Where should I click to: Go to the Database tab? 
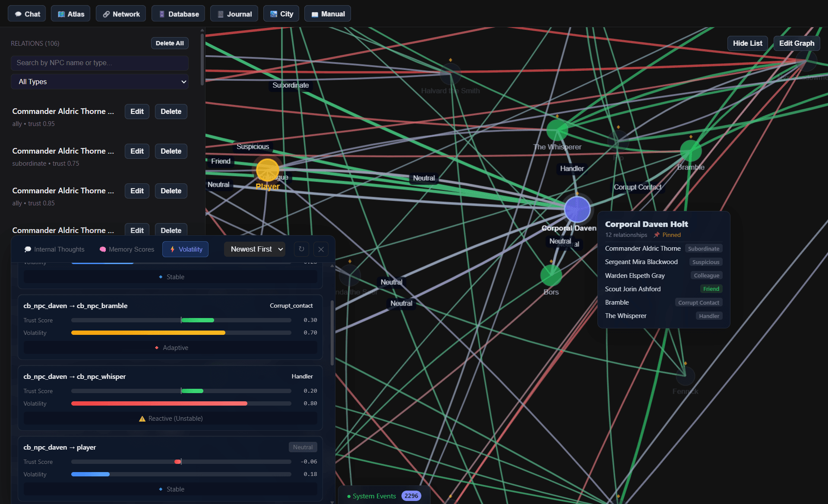179,14
